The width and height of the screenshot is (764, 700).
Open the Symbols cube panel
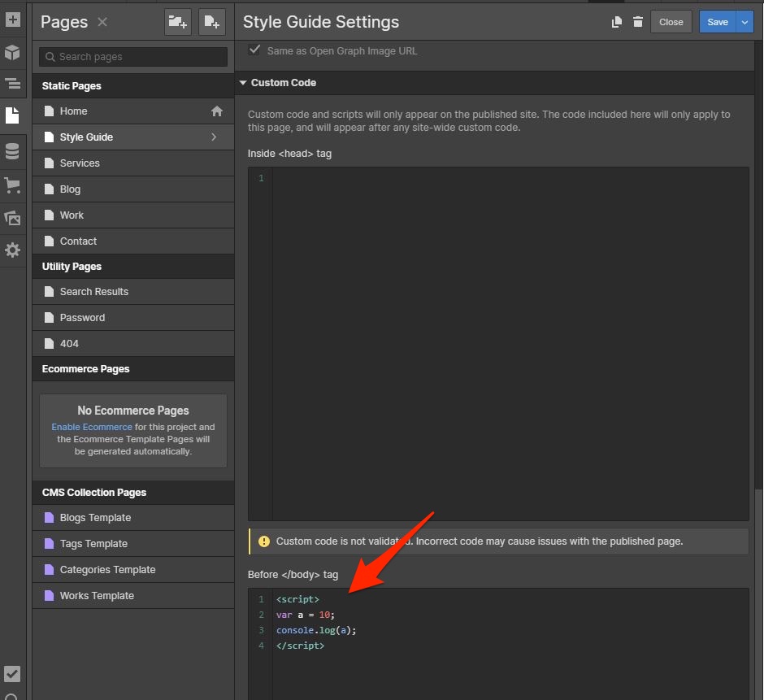pyautogui.click(x=13, y=52)
